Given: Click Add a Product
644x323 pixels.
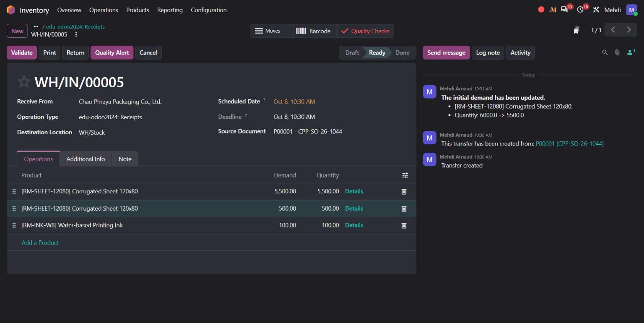Looking at the screenshot, I should (x=40, y=242).
